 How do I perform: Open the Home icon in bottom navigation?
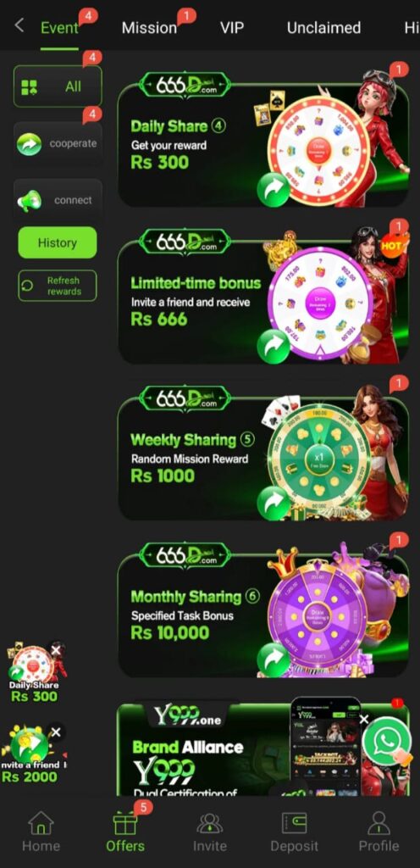click(x=41, y=832)
